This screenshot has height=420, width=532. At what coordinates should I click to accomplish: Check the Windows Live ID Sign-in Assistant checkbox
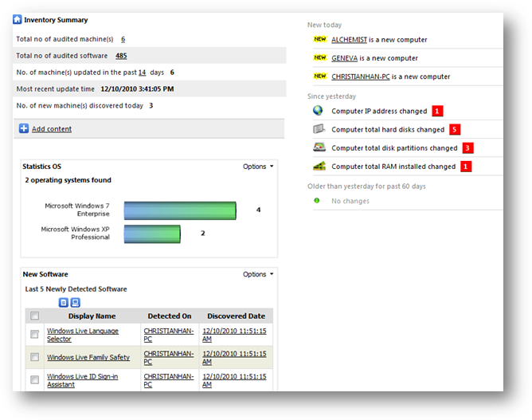point(34,380)
